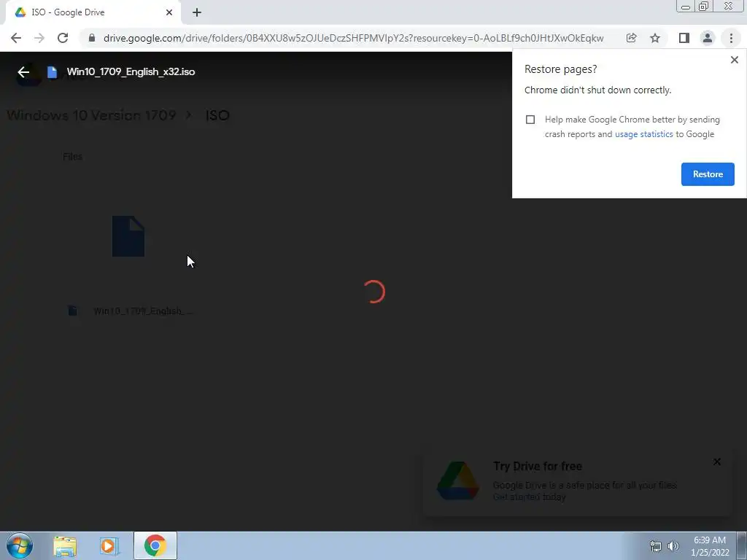The width and height of the screenshot is (747, 560).
Task: Open the Windows Start menu
Action: coord(20,545)
